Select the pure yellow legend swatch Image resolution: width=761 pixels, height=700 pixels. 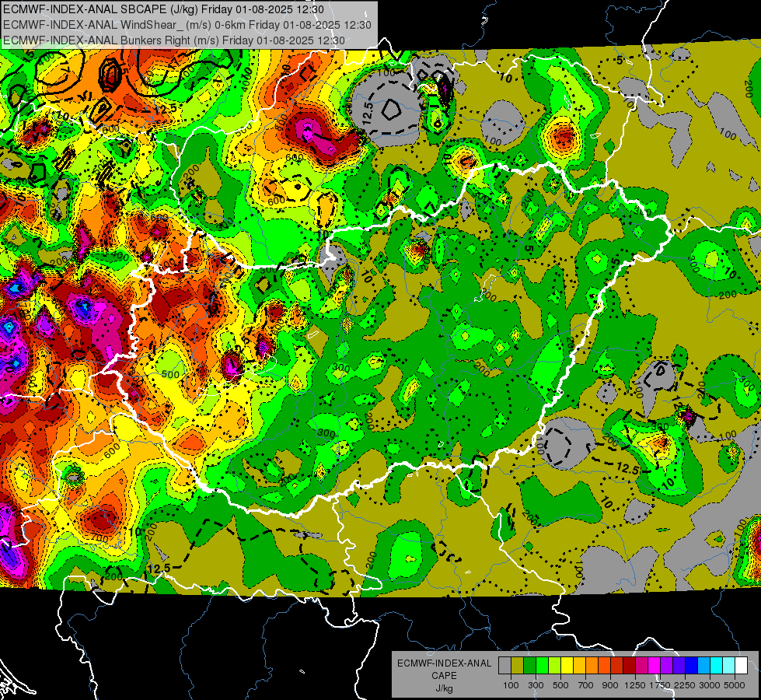pos(567,666)
